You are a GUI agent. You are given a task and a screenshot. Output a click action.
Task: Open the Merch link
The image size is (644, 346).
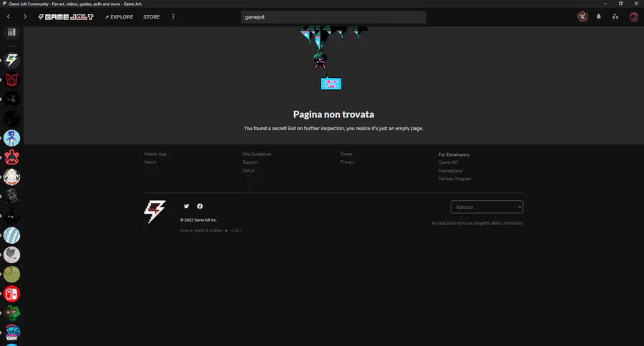click(x=150, y=162)
